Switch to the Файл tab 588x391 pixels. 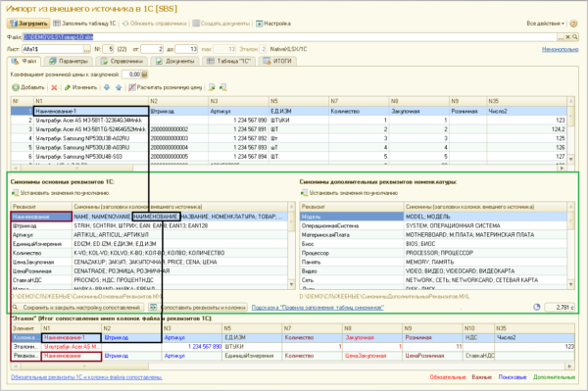(x=24, y=61)
